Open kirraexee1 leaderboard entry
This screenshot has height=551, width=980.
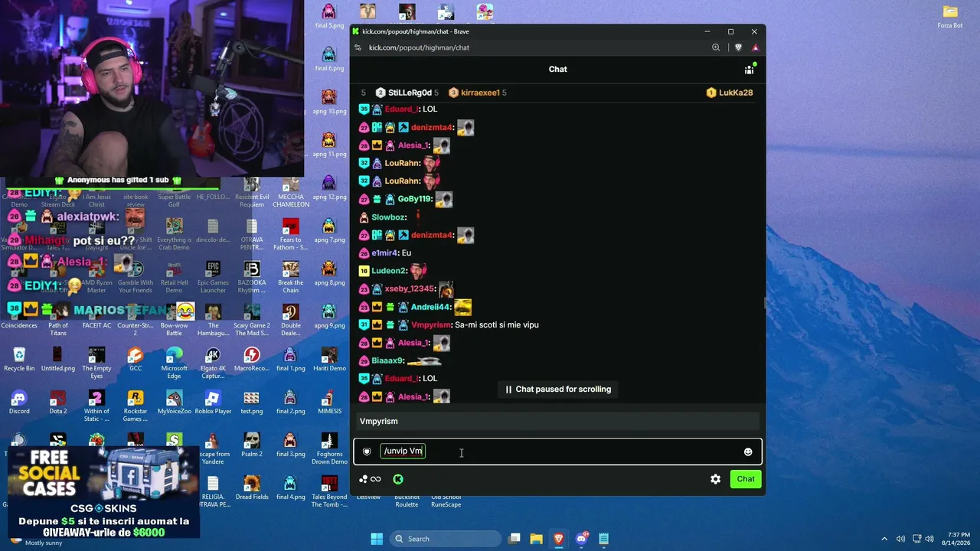[x=477, y=93]
